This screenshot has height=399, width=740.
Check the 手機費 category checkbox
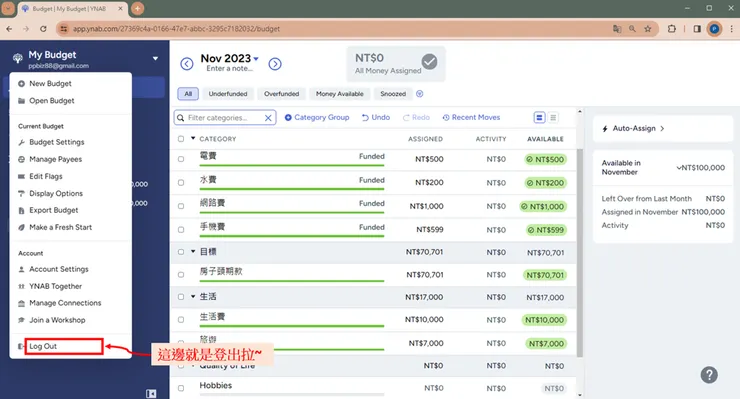pyautogui.click(x=181, y=230)
